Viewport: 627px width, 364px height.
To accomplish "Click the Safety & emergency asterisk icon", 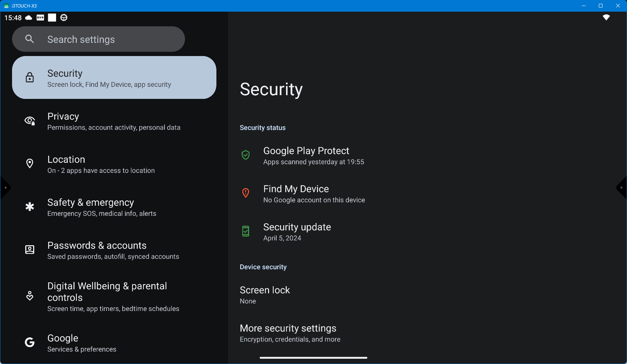I will (x=30, y=207).
